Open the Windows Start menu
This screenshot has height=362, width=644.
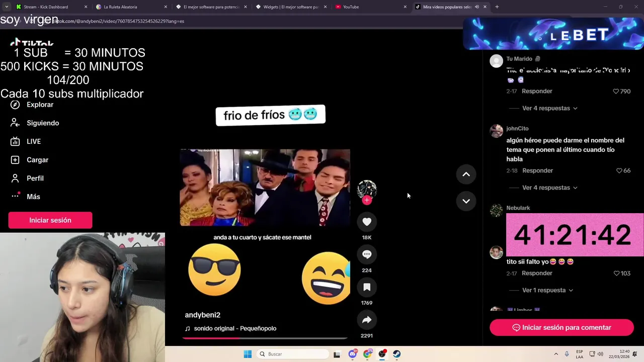pyautogui.click(x=248, y=354)
